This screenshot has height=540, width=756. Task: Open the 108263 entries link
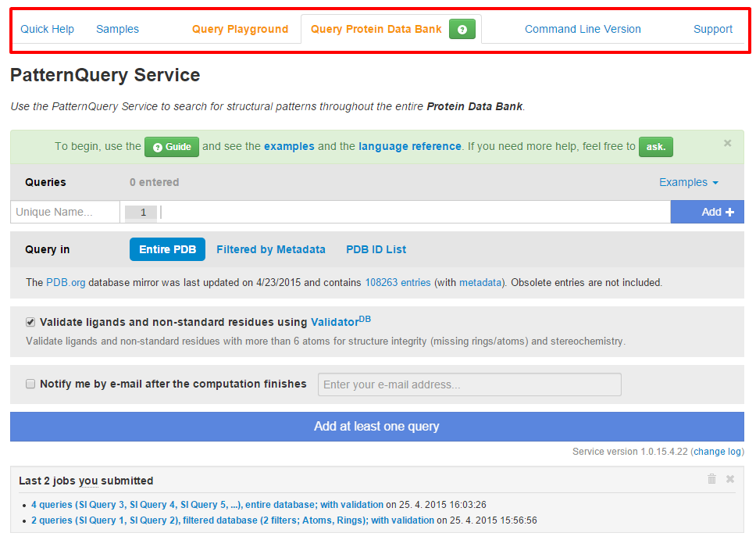(398, 282)
